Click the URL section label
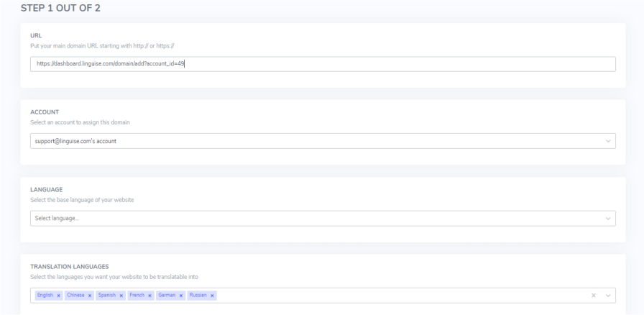 click(x=36, y=36)
